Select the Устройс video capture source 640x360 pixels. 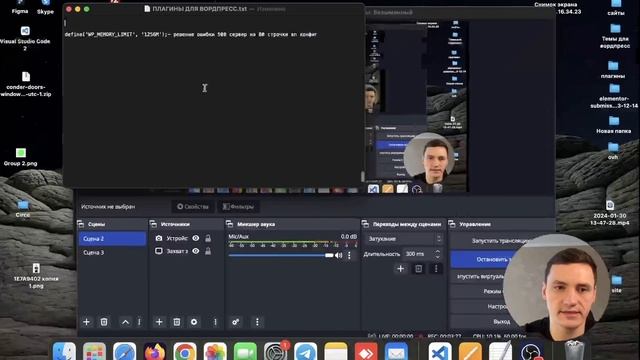[177, 238]
